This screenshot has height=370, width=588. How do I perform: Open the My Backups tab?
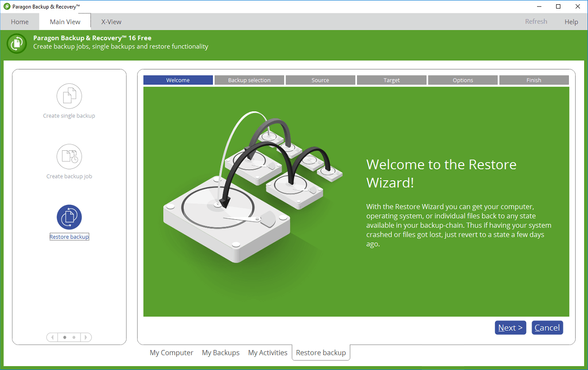pyautogui.click(x=220, y=353)
